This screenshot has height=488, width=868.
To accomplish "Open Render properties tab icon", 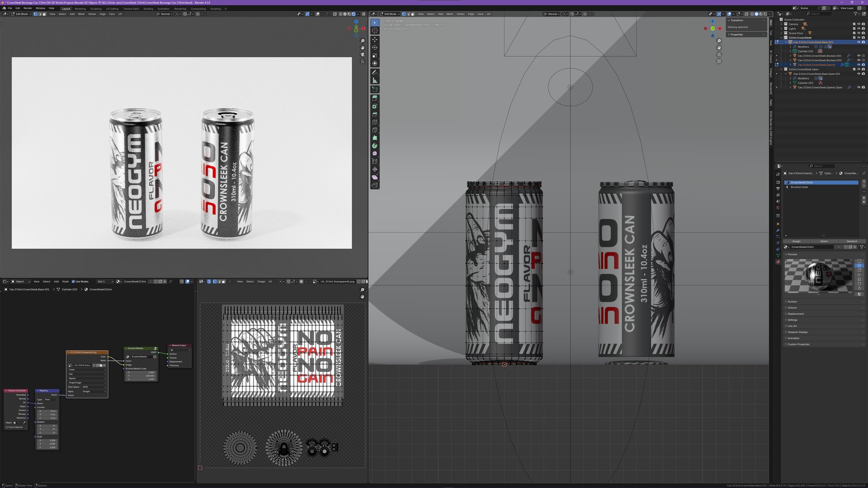I will click(778, 182).
